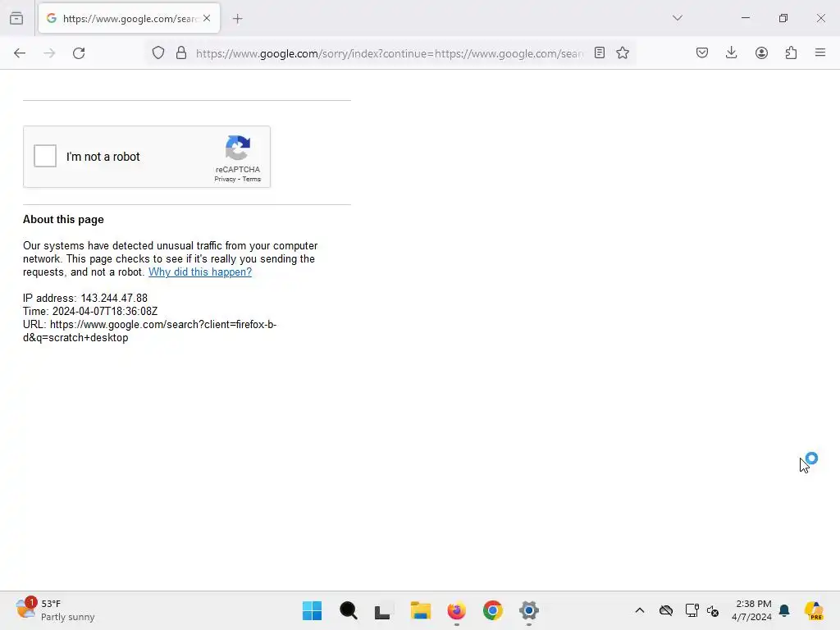Open Firefox downloads panel
Screen dimensions: 840x630
(x=731, y=53)
